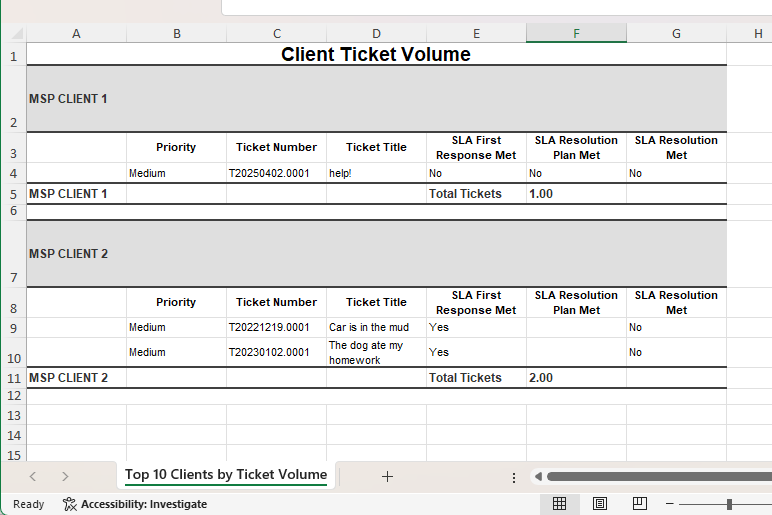Image resolution: width=772 pixels, height=515 pixels.
Task: Click the Client Ticket Volume title cell
Action: click(376, 54)
